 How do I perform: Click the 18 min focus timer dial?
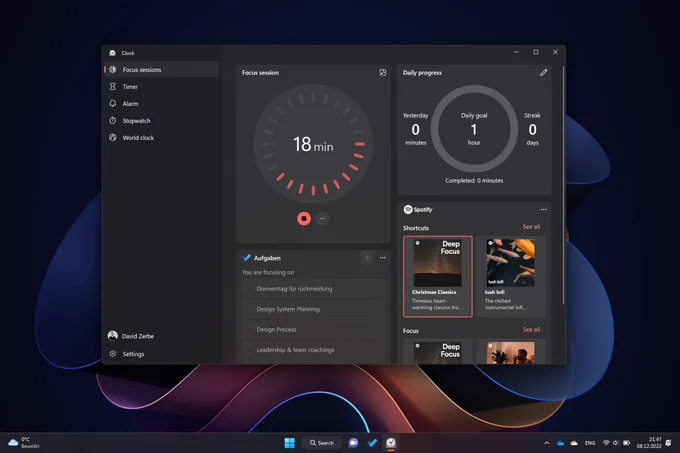(x=313, y=144)
